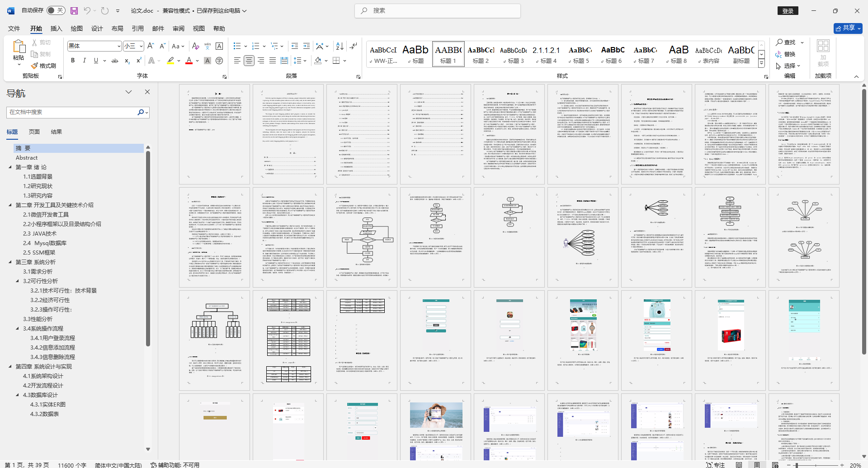Screen dimensions: 868x468
Task: Click the 粘贴 (Paste) button
Action: coord(19,53)
